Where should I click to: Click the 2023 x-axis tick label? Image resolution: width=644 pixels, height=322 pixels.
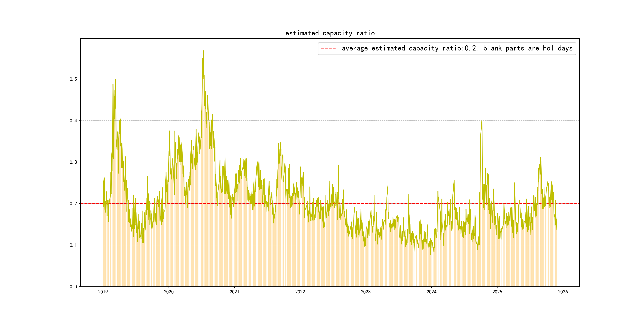(x=366, y=292)
